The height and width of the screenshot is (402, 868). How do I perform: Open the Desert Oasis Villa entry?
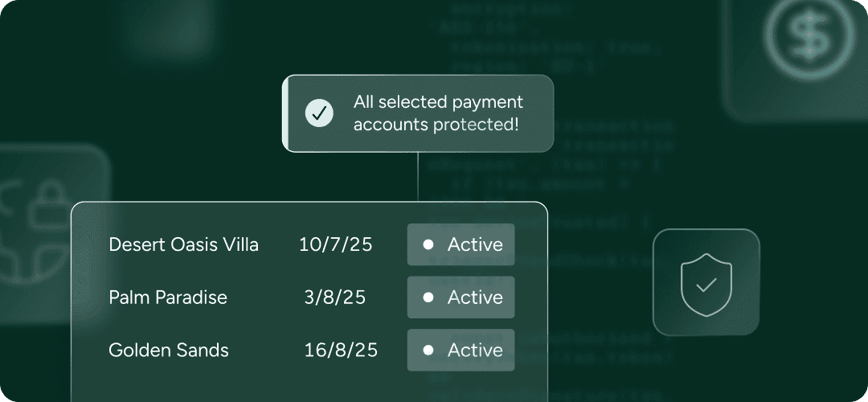(x=183, y=244)
